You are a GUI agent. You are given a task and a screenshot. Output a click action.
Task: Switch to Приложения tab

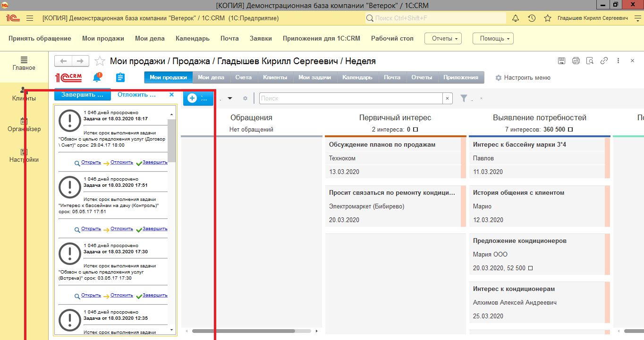click(460, 77)
